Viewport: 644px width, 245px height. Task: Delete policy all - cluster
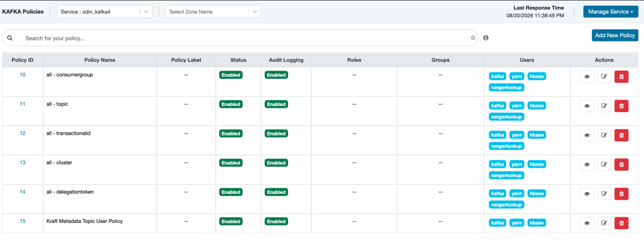point(621,164)
